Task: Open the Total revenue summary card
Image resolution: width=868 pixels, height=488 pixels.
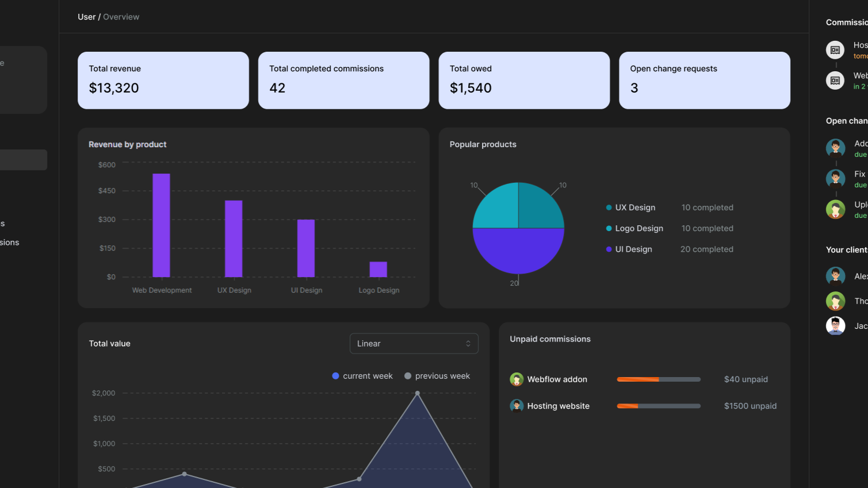Action: (163, 80)
